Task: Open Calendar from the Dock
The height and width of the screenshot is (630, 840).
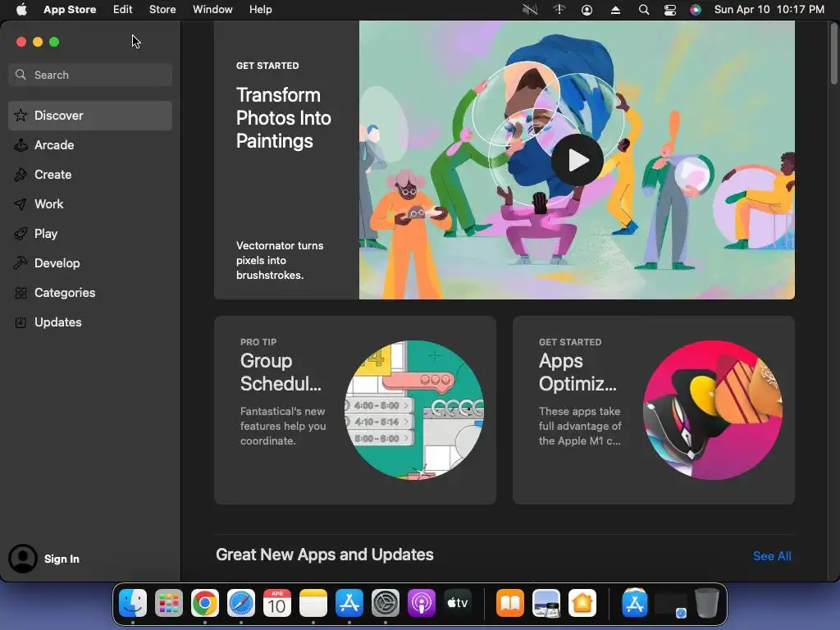Action: click(x=277, y=603)
